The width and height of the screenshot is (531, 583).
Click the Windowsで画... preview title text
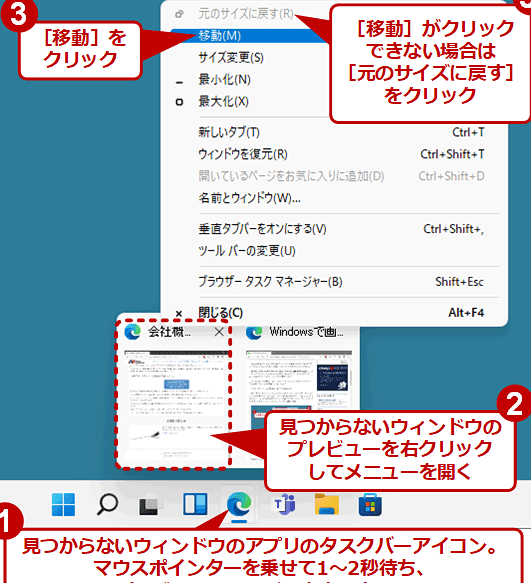tap(306, 332)
